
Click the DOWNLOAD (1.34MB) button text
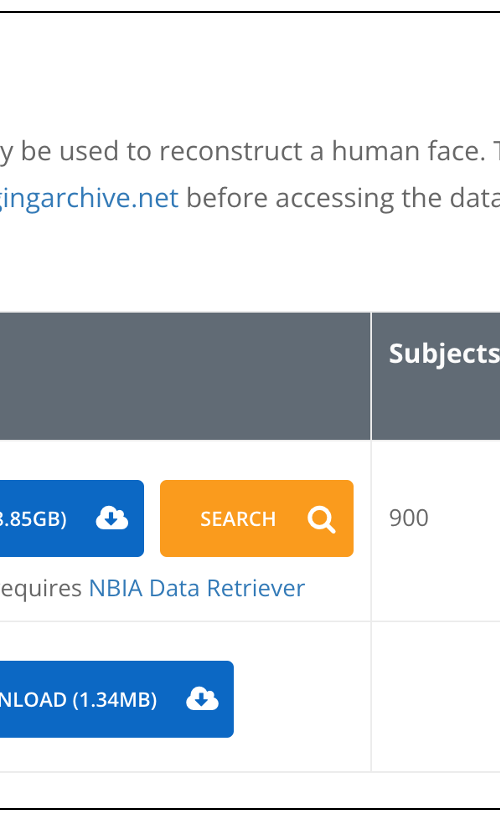point(78,700)
